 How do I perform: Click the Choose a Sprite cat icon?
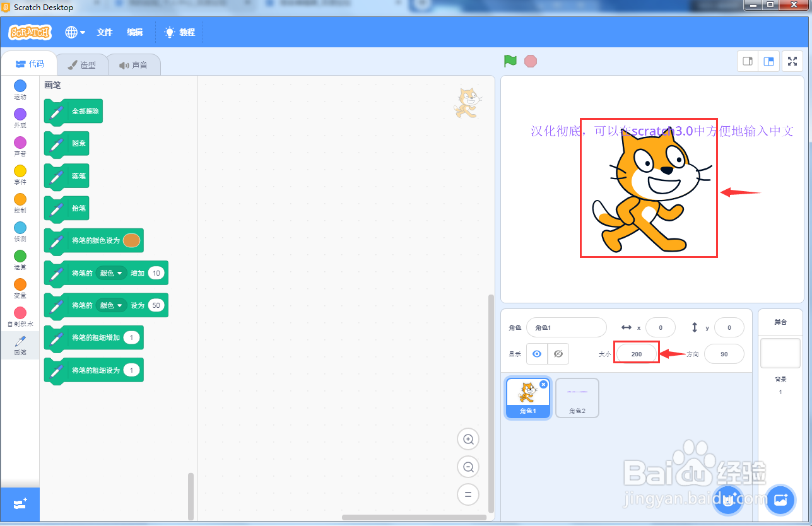point(728,500)
